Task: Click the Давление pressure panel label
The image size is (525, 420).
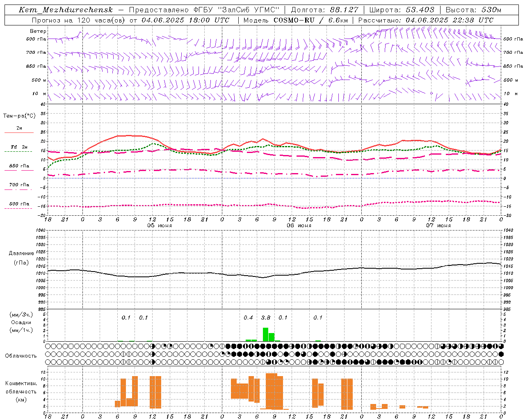Action: coord(21,253)
